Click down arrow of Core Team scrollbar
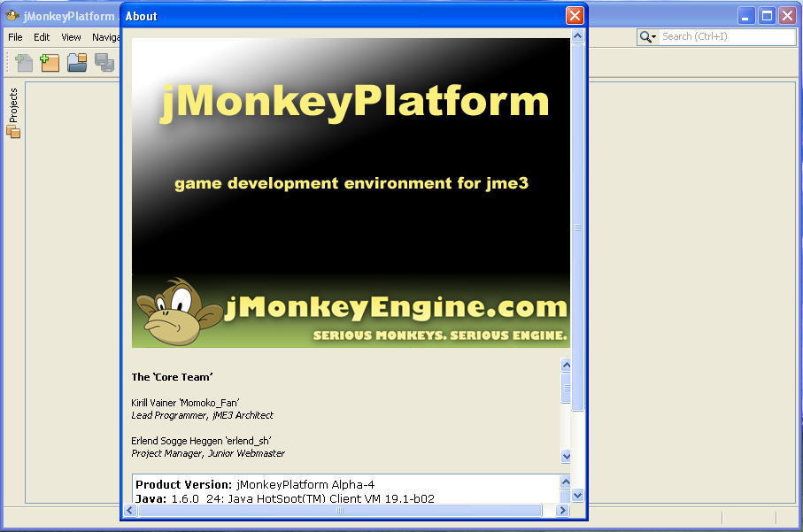Viewport: 803px width, 532px height. 566,456
